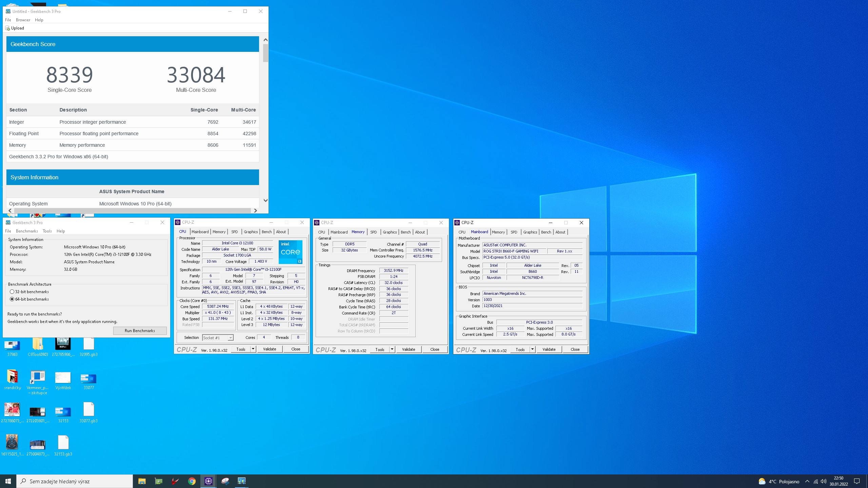Click the Help menu in Geekbench results window
Viewport: 868px width, 488px height.
click(39, 20)
